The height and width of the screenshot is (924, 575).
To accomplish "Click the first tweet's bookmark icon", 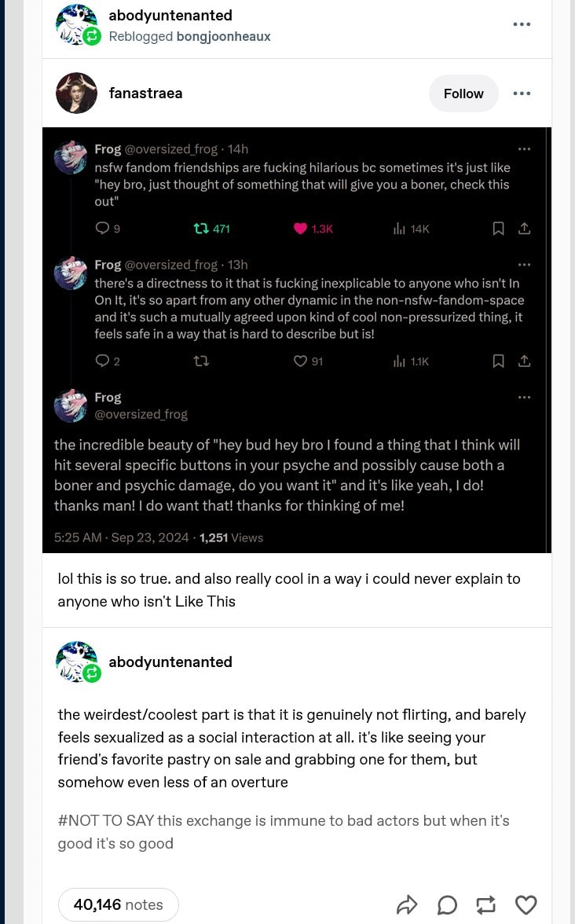I will pyautogui.click(x=498, y=229).
